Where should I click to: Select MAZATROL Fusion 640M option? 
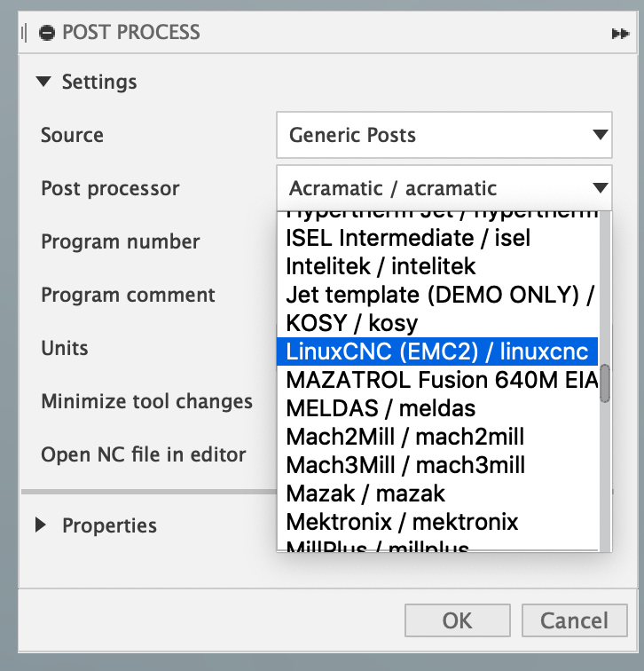(437, 380)
